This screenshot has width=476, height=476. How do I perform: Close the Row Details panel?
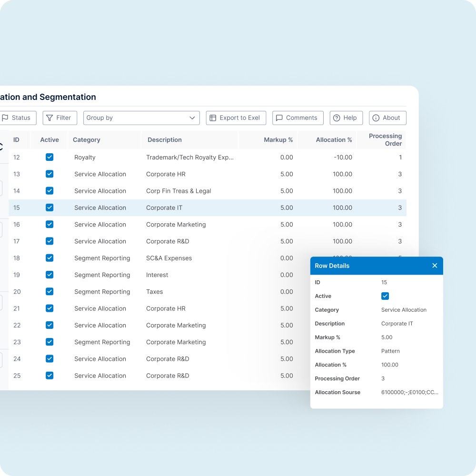point(435,266)
